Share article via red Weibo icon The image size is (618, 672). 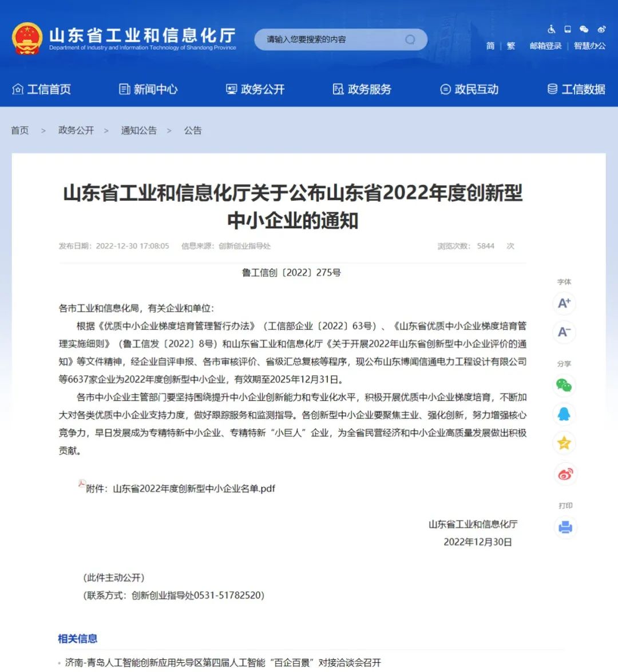565,474
